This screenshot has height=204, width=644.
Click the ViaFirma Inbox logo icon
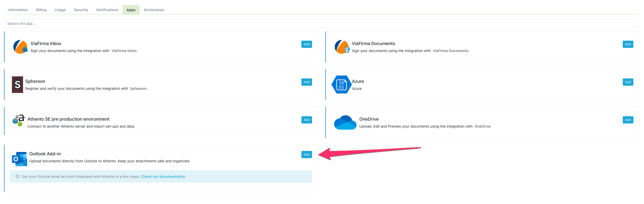pos(20,47)
